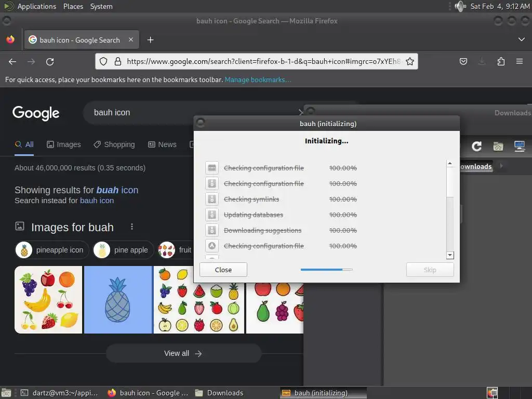Viewport: 532px width, 399px height.
Task: Select the pine apple chip
Action: point(124,250)
